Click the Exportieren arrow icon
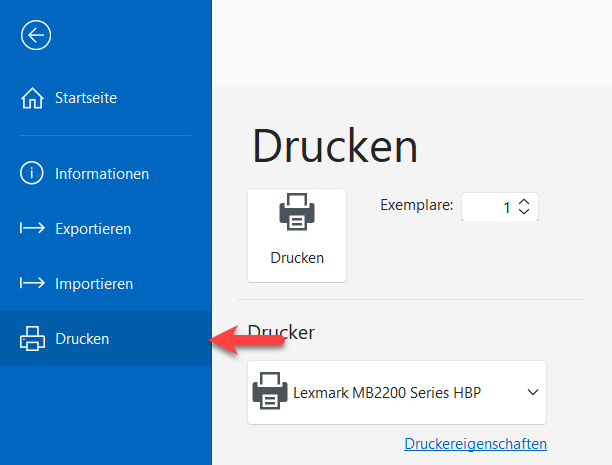The width and height of the screenshot is (612, 465). click(x=32, y=229)
